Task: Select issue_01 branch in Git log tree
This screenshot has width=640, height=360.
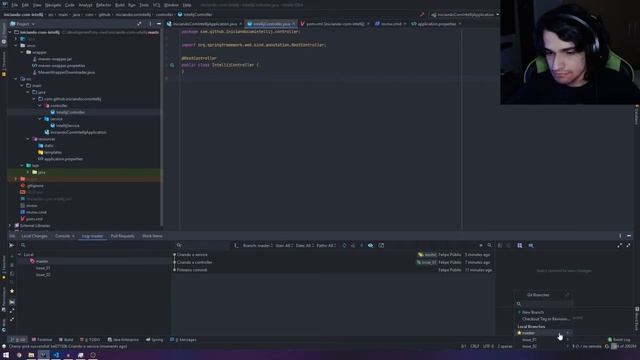Action: pyautogui.click(x=43, y=268)
